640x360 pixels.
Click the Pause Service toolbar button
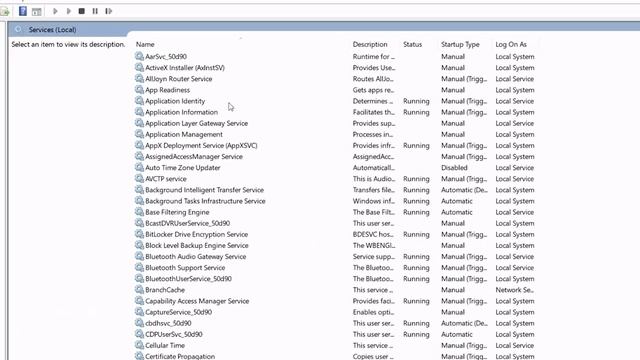tap(95, 11)
